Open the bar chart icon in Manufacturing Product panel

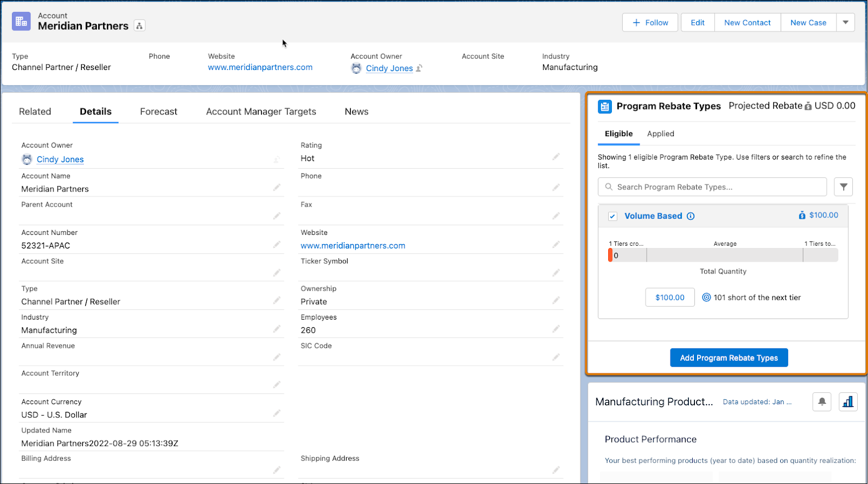pyautogui.click(x=848, y=402)
